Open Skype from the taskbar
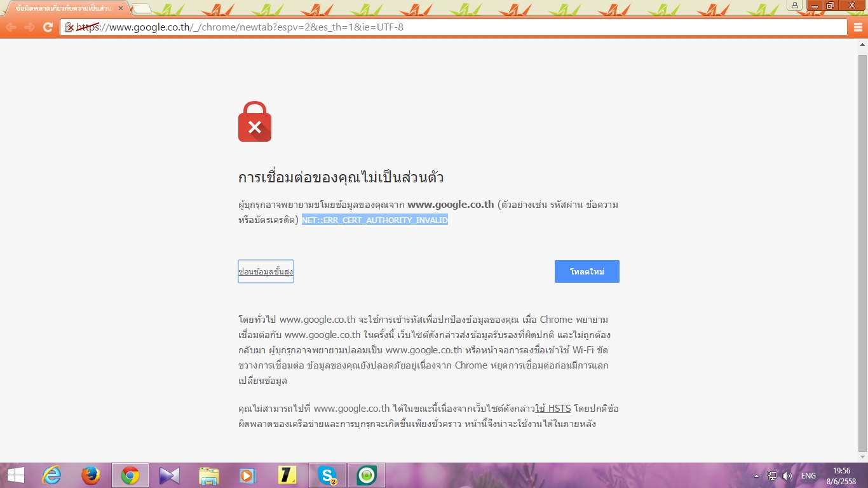868x488 pixels. pyautogui.click(x=327, y=475)
